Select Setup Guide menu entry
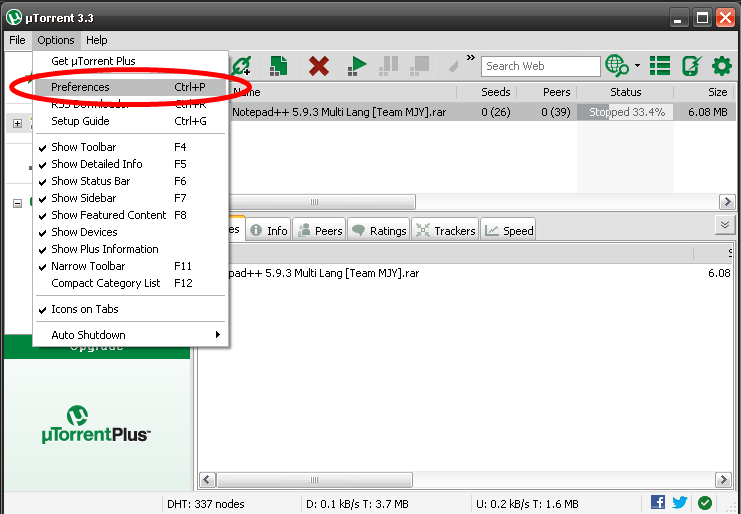741x514 pixels. 131,121
